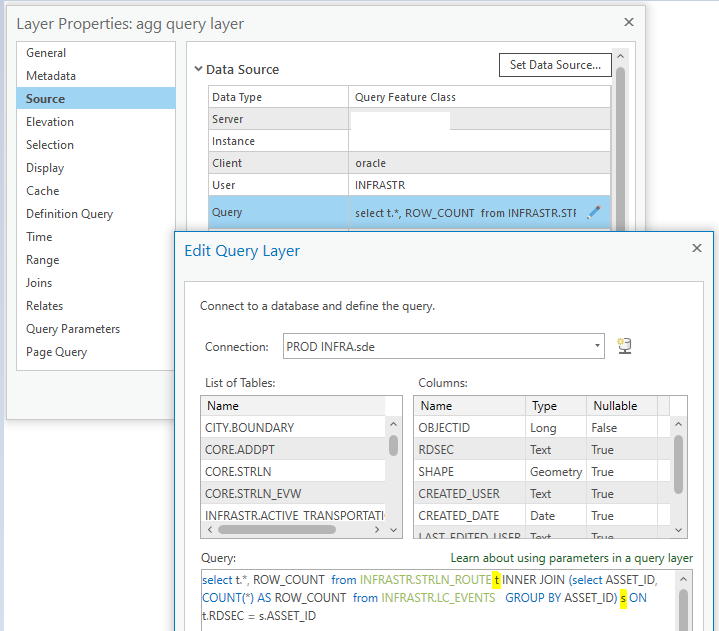The height and width of the screenshot is (631, 719).
Task: Click the columns list down scroll arrow
Action: (679, 530)
